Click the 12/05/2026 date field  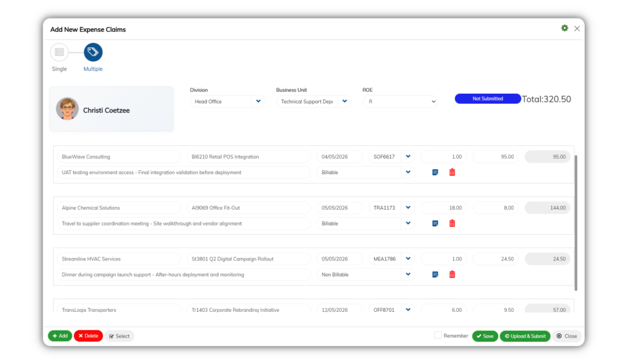[x=340, y=309]
